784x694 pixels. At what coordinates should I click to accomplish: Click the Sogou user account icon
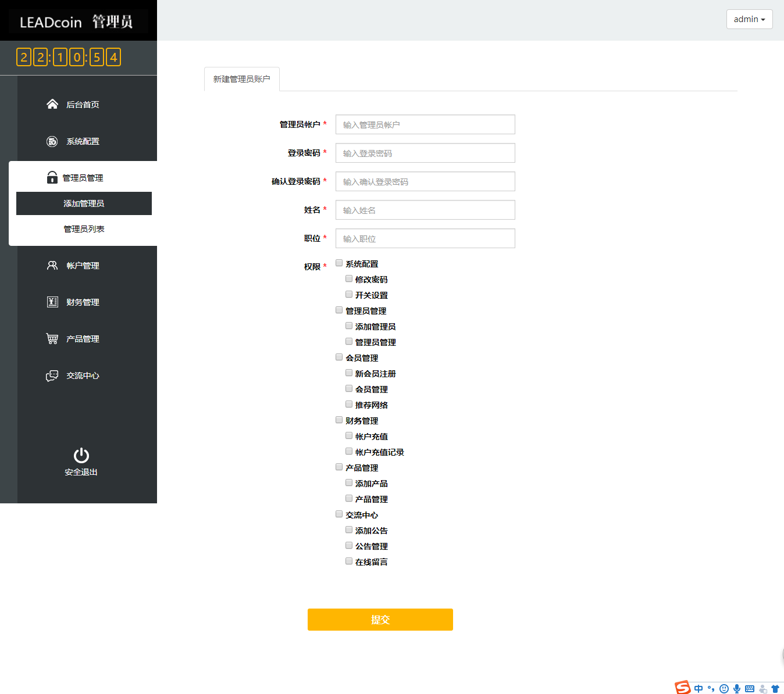762,689
